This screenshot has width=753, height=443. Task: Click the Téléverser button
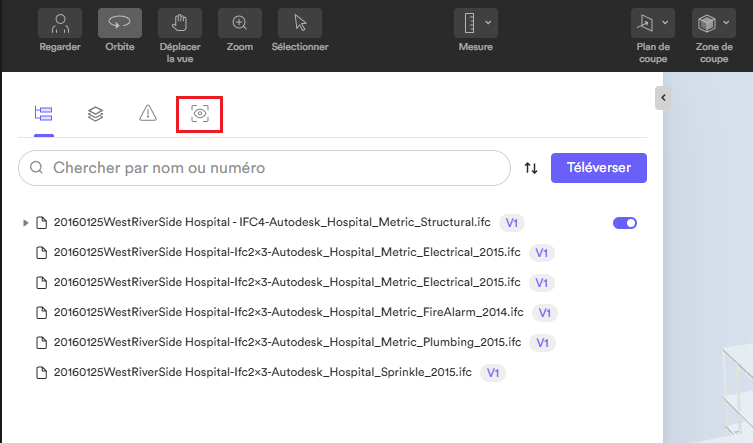tap(599, 168)
